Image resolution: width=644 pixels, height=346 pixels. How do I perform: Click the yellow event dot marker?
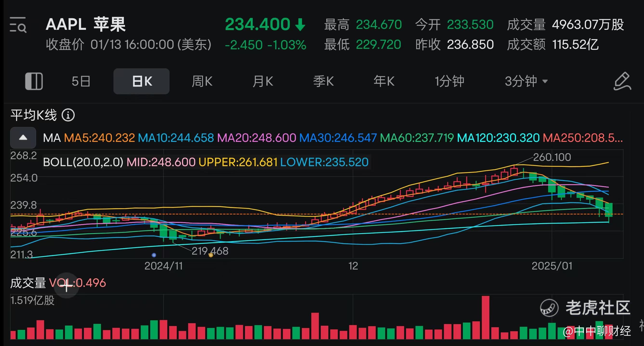coord(211,255)
